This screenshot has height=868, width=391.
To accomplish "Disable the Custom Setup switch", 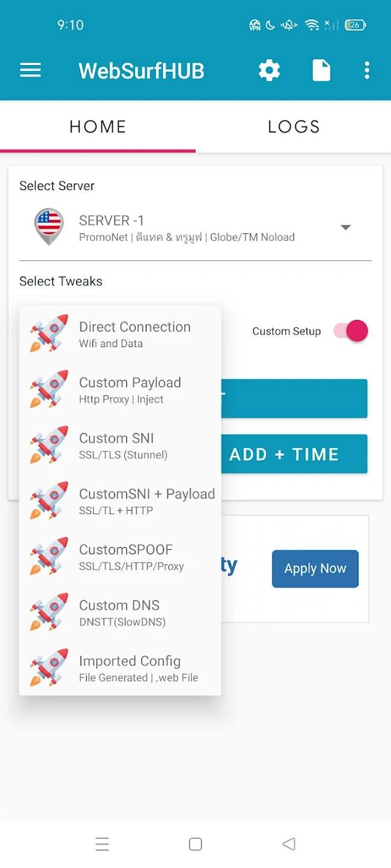I will [351, 331].
